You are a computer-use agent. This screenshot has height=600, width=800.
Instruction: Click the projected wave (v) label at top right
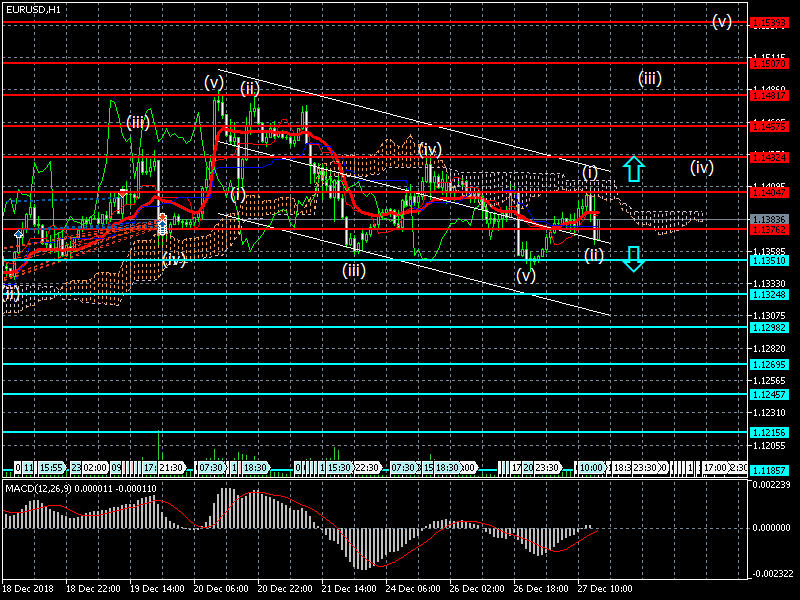pos(722,21)
